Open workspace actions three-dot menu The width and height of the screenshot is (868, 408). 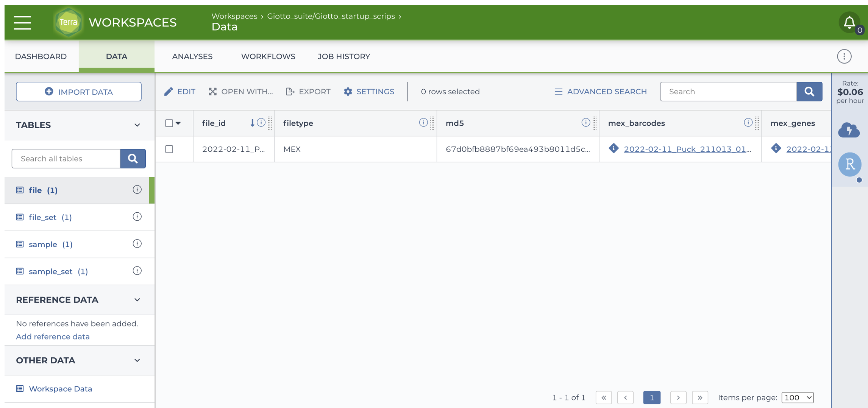tap(844, 56)
